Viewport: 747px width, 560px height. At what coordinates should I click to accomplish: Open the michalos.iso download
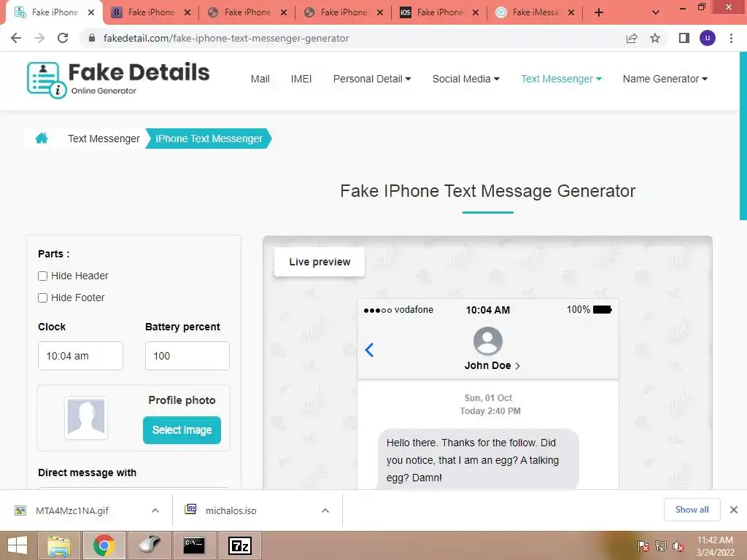231,510
